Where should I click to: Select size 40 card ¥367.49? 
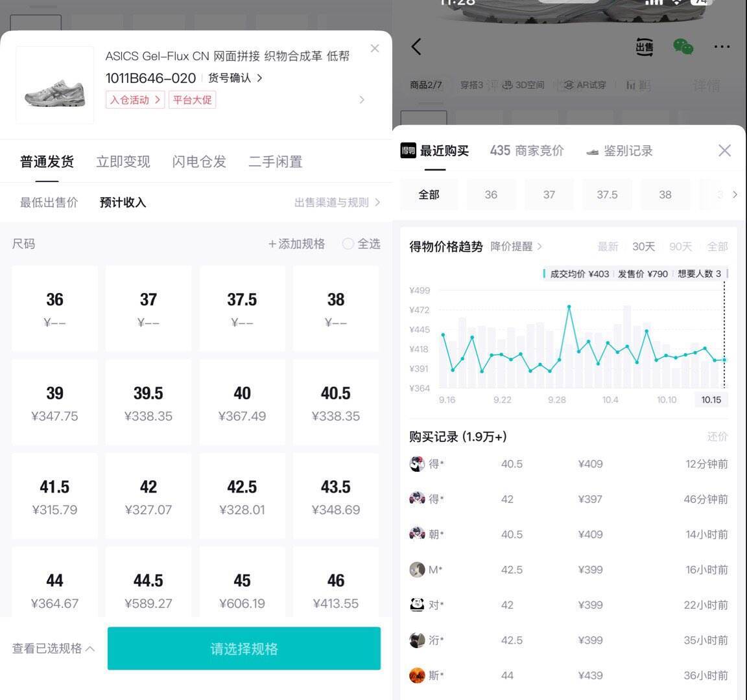pyautogui.click(x=242, y=402)
